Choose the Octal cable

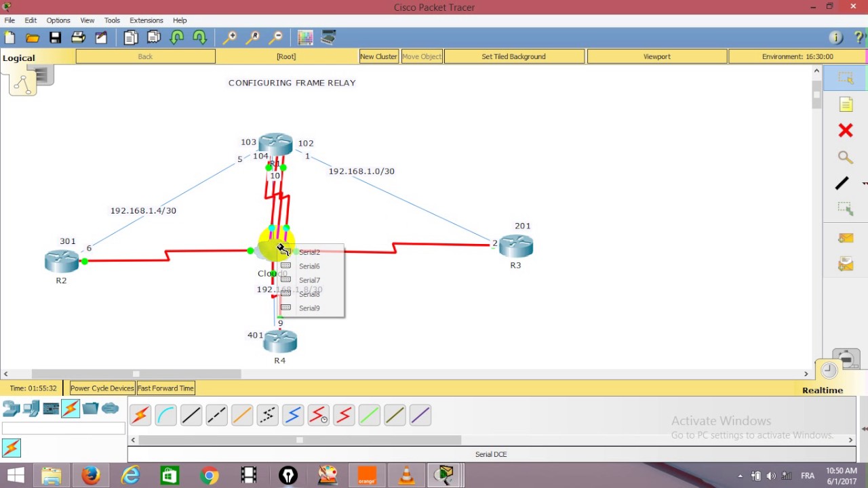coord(369,415)
